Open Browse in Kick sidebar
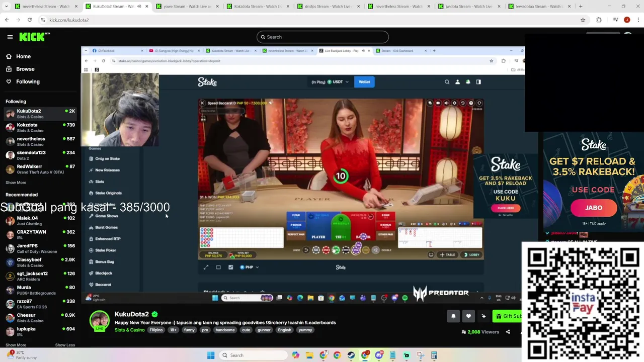644x362 pixels. point(20,69)
